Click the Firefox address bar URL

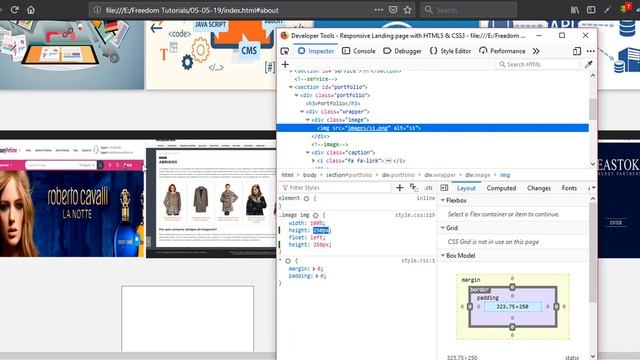(192, 10)
